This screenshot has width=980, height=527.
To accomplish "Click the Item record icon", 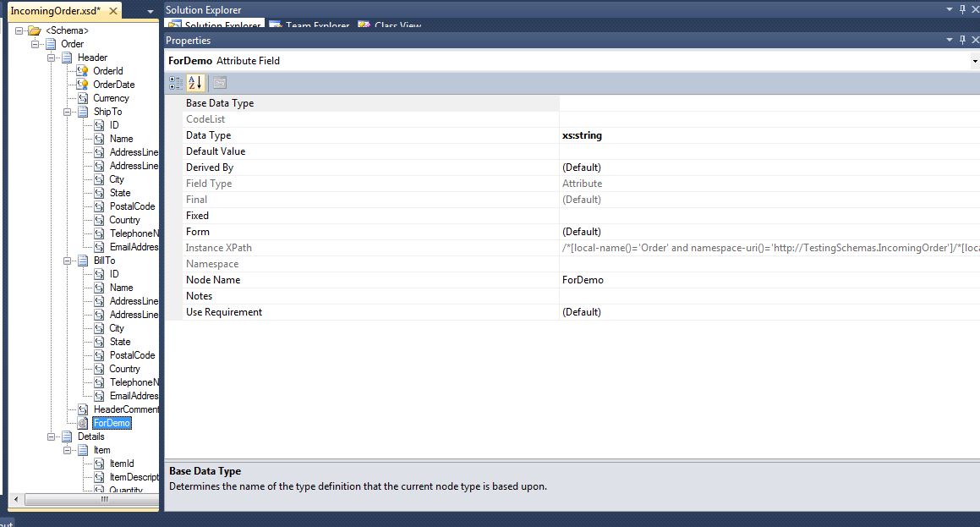I will (x=83, y=450).
